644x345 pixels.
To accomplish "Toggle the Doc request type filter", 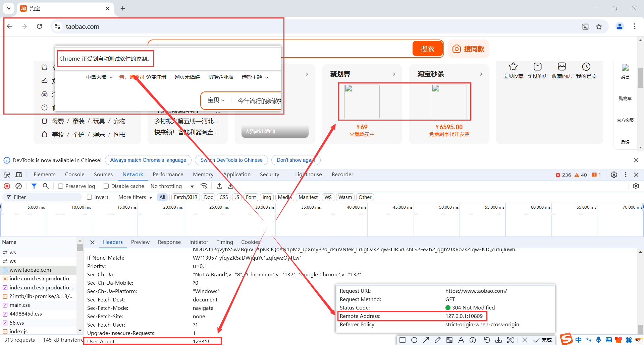I will (x=208, y=197).
